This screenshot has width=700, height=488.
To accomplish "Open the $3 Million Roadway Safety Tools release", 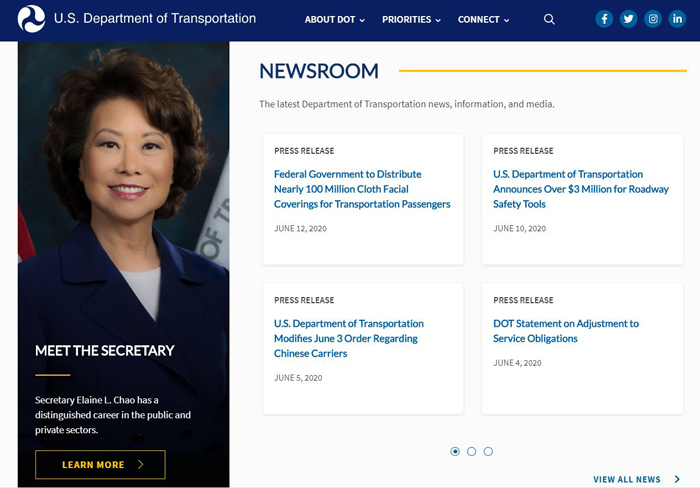I will [x=581, y=189].
